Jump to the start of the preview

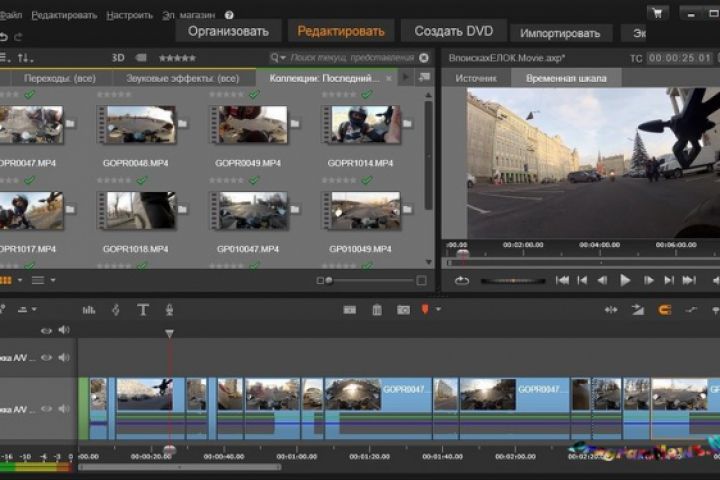point(563,281)
